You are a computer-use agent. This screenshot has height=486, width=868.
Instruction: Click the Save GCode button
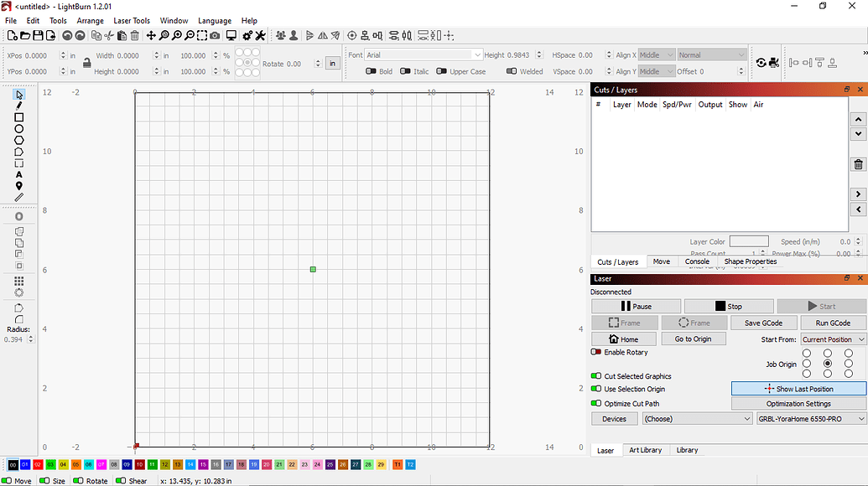click(x=762, y=323)
